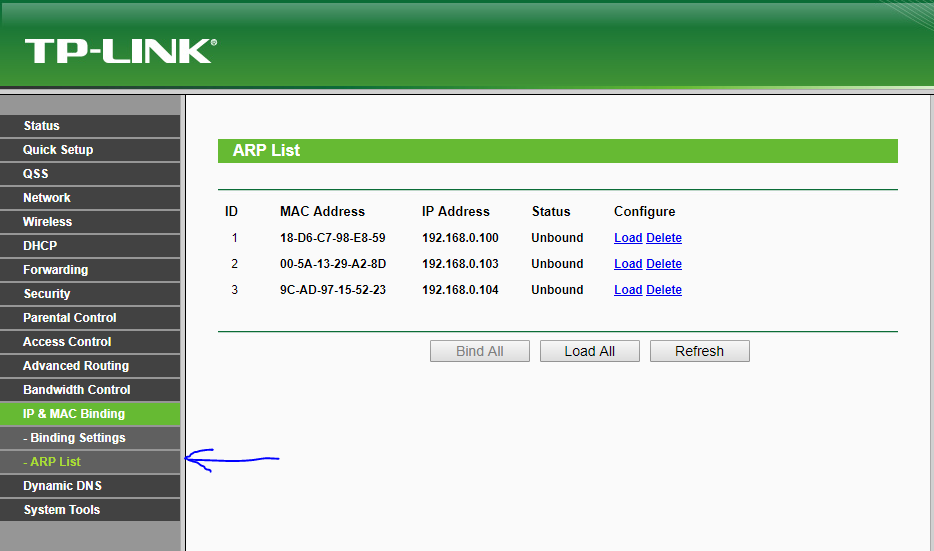Click the TP-LINK logo
934x551 pixels.
tap(121, 51)
